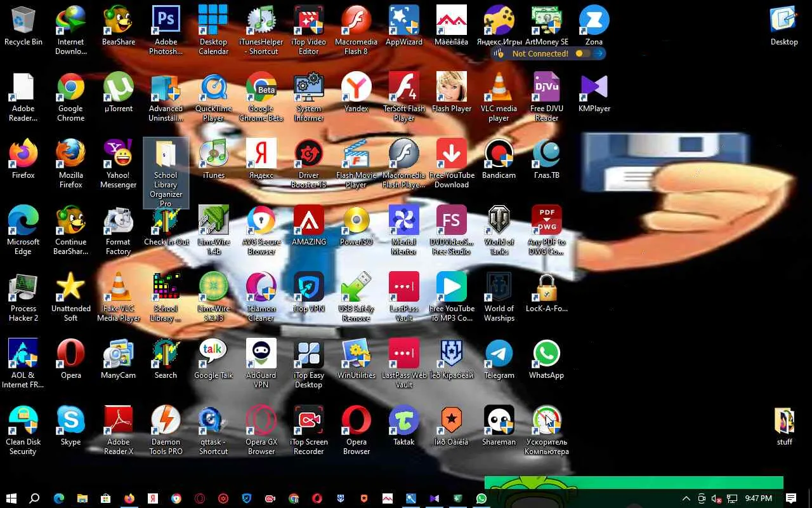Open the network tray icon
Image resolution: width=812 pixels, height=508 pixels.
point(732,498)
